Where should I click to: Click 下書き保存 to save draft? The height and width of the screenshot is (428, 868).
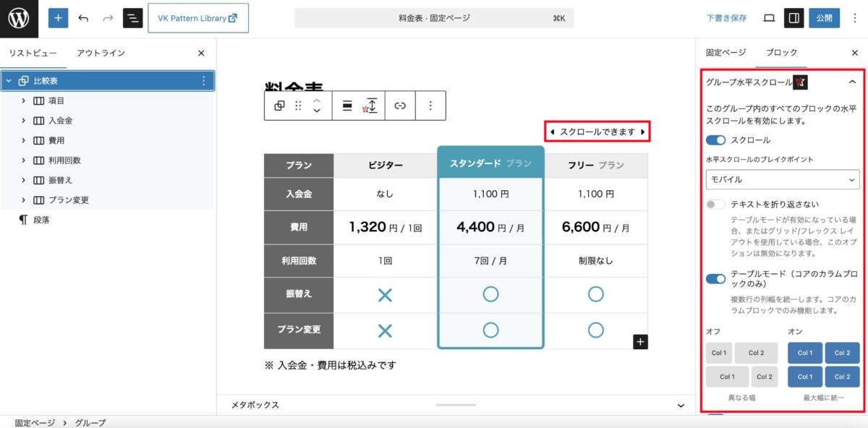tap(726, 18)
